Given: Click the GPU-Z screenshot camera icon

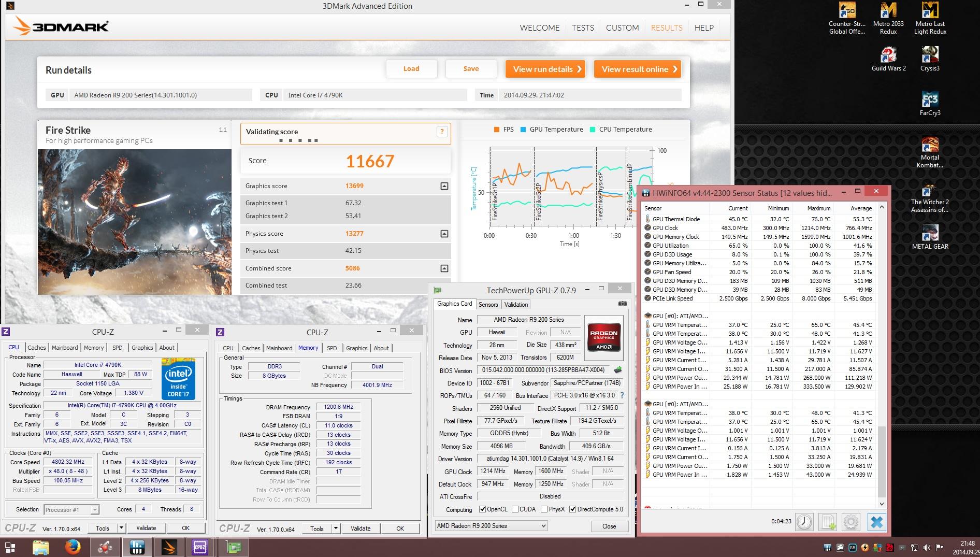Looking at the screenshot, I should [x=623, y=304].
